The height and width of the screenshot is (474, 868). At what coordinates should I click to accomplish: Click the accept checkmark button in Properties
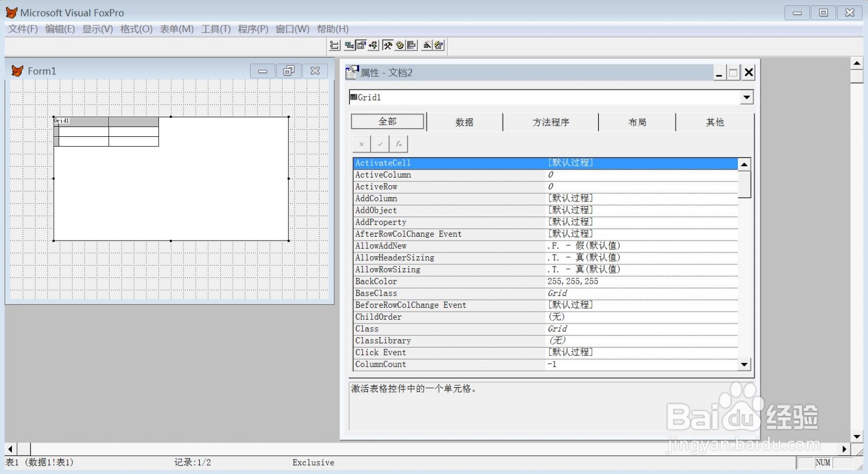(x=380, y=144)
